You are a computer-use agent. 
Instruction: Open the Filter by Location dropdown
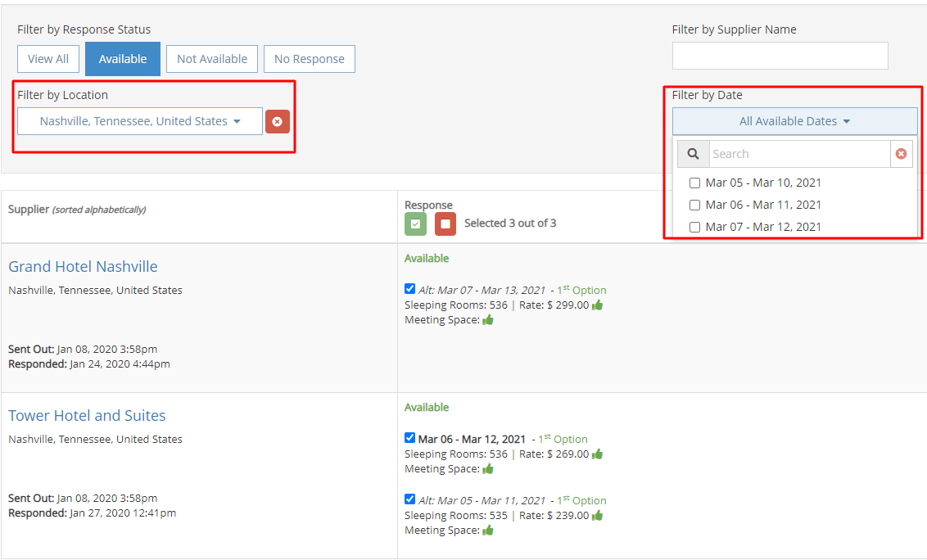[x=140, y=121]
